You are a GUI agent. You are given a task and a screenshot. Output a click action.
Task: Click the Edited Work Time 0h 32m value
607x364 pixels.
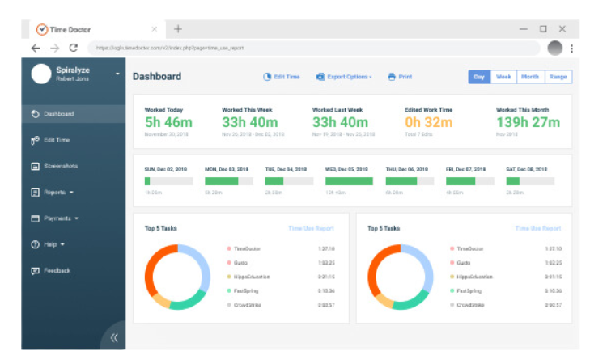[x=428, y=122]
